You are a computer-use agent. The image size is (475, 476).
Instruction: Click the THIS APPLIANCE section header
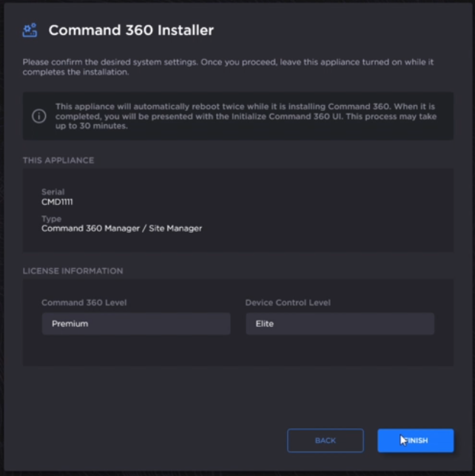pyautogui.click(x=58, y=160)
